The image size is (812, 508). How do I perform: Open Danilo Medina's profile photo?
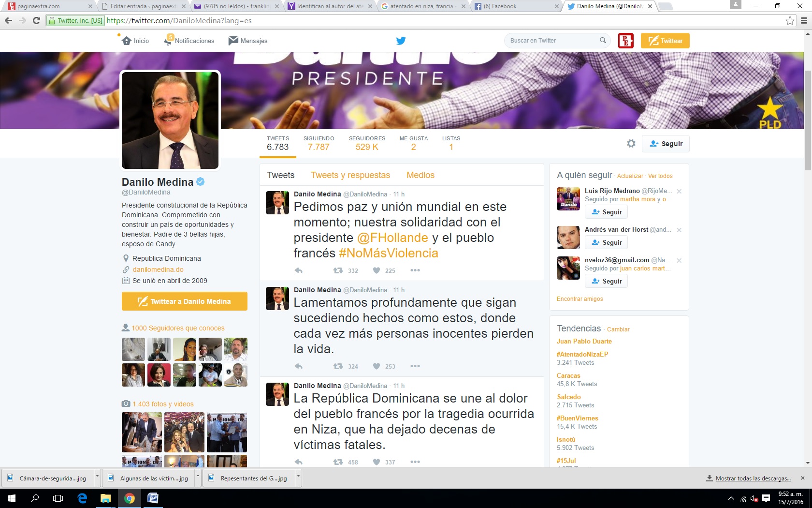[x=170, y=120]
